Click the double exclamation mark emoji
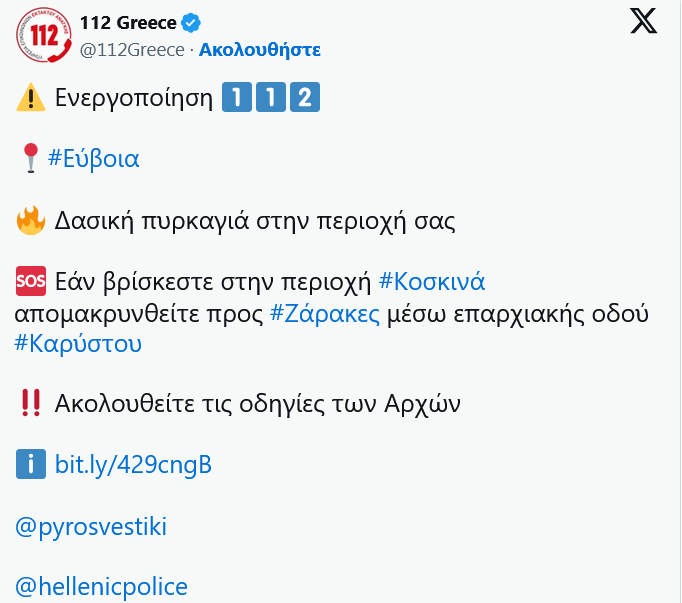The width and height of the screenshot is (682, 603). click(31, 404)
